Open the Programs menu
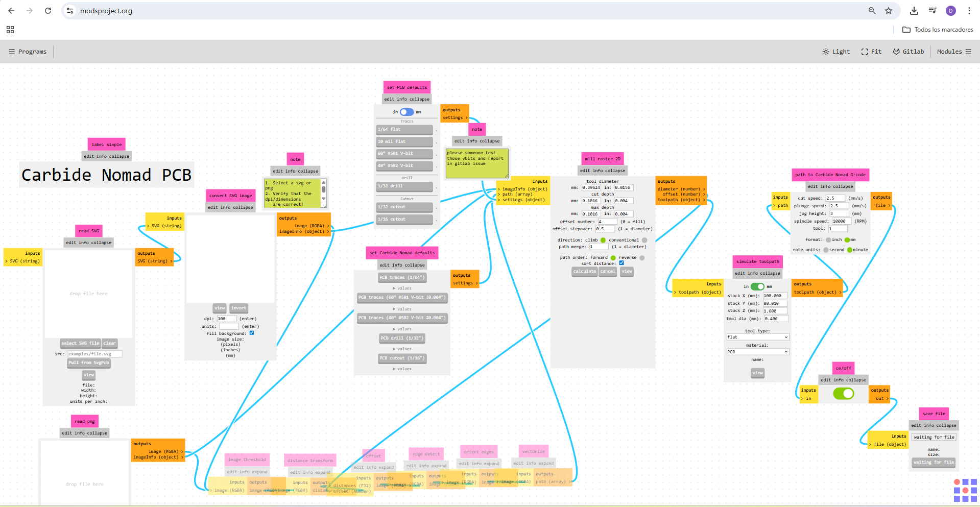This screenshot has width=980, height=507. coord(28,52)
